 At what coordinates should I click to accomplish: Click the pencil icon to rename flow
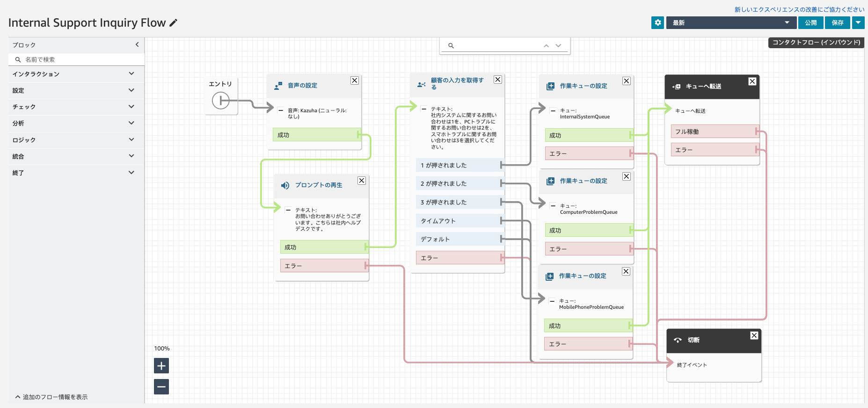(x=174, y=22)
